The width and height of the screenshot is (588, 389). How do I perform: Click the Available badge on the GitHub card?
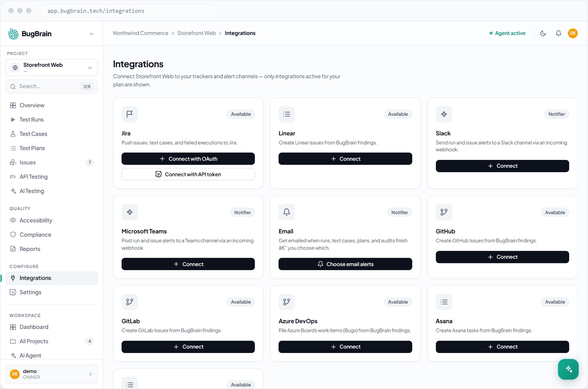click(x=555, y=212)
